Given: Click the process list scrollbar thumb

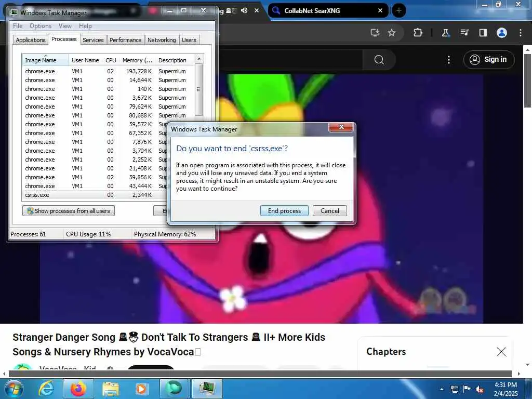Looking at the screenshot, I should (x=199, y=89).
